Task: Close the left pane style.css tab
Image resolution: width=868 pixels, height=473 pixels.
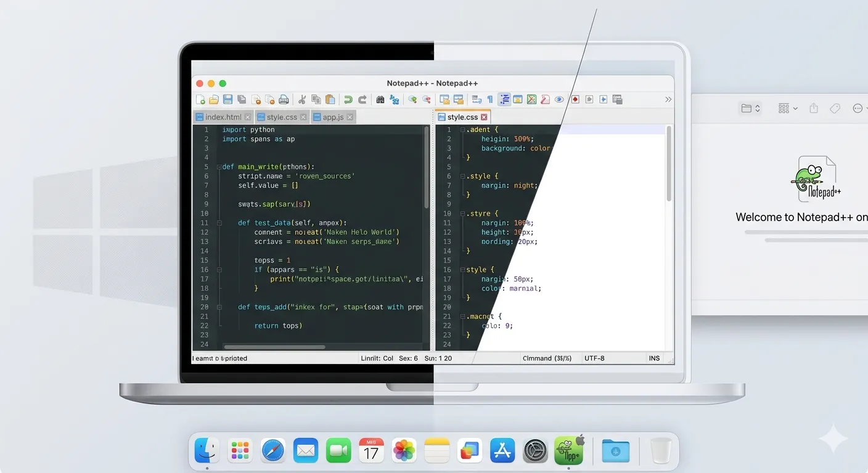Action: (x=303, y=117)
